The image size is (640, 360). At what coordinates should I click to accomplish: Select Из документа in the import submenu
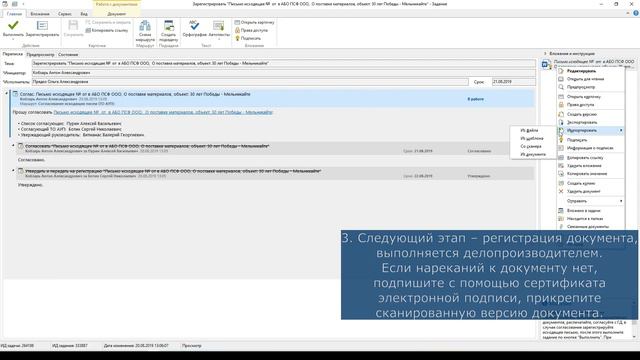pyautogui.click(x=533, y=154)
